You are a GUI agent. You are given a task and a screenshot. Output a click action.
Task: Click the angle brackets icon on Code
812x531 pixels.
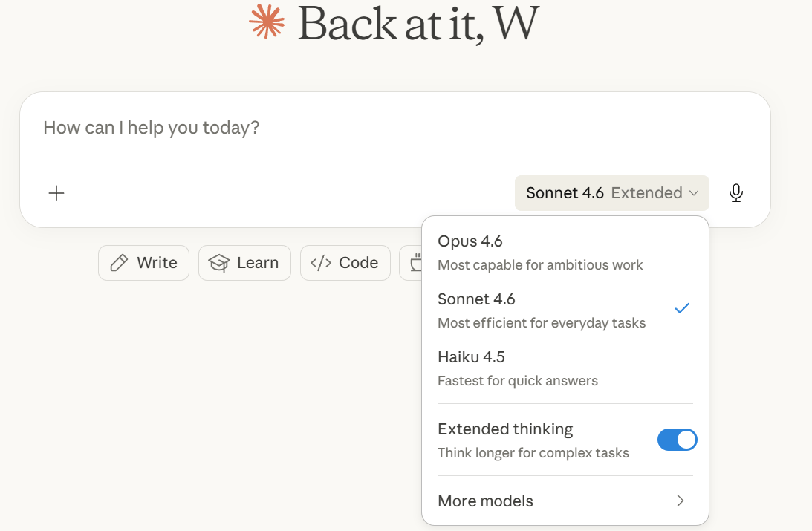pyautogui.click(x=321, y=263)
